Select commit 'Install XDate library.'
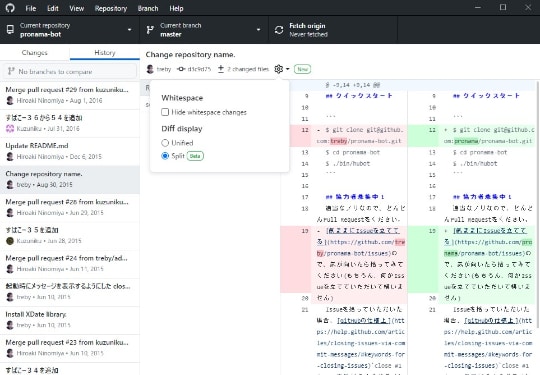 70,320
